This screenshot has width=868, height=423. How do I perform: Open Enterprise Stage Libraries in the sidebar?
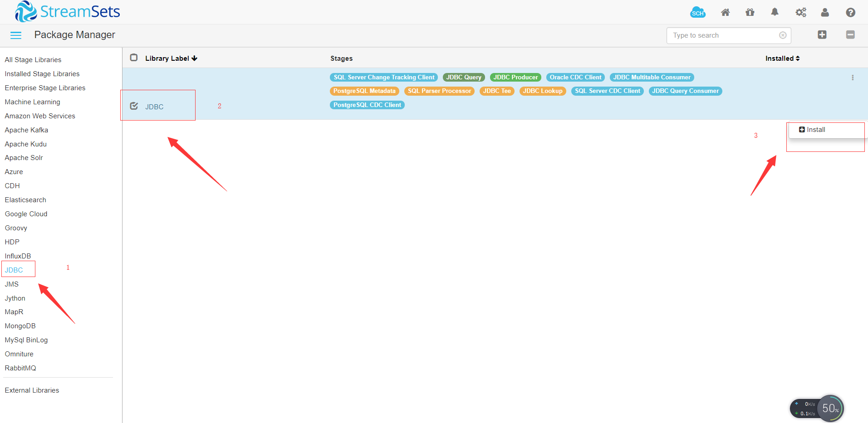click(45, 88)
